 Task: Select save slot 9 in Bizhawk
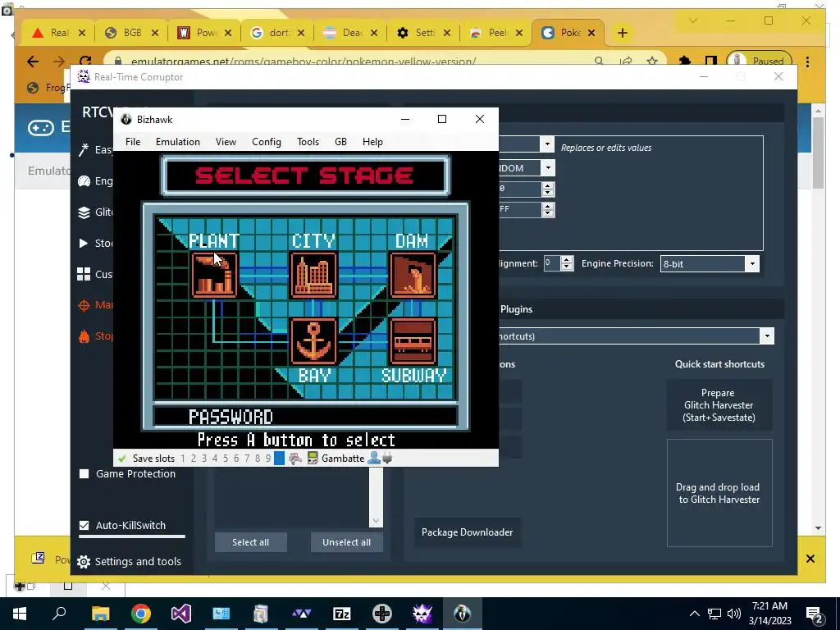(268, 459)
